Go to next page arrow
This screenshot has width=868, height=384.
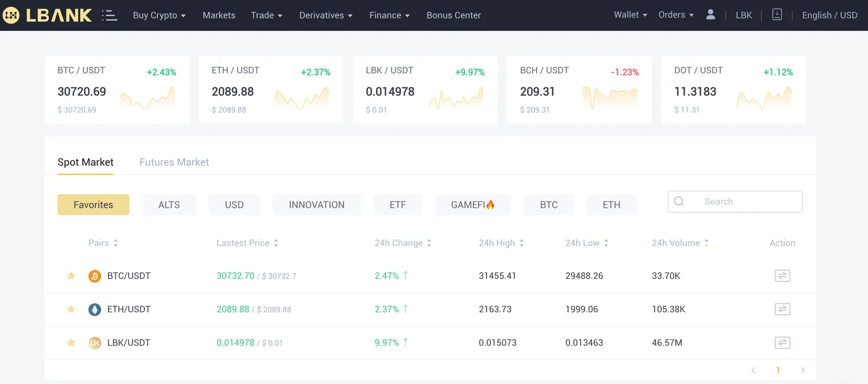[803, 370]
